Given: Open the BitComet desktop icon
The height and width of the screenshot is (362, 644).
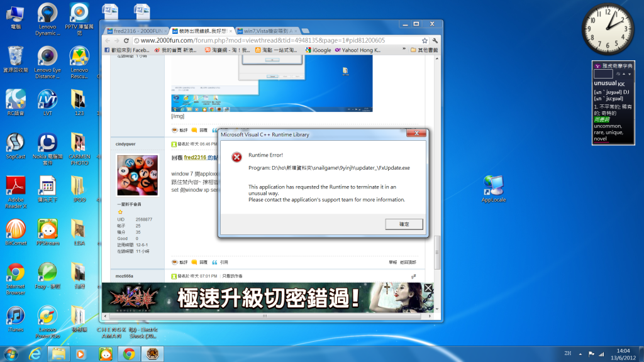Looking at the screenshot, I should tap(15, 233).
